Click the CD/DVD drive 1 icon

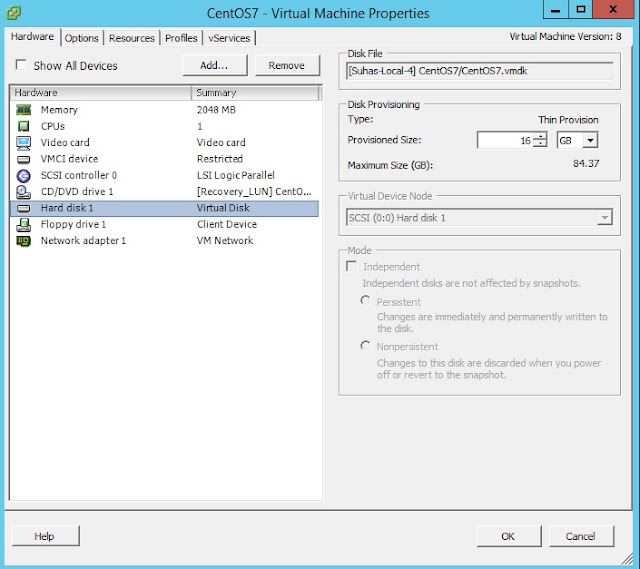(23, 192)
